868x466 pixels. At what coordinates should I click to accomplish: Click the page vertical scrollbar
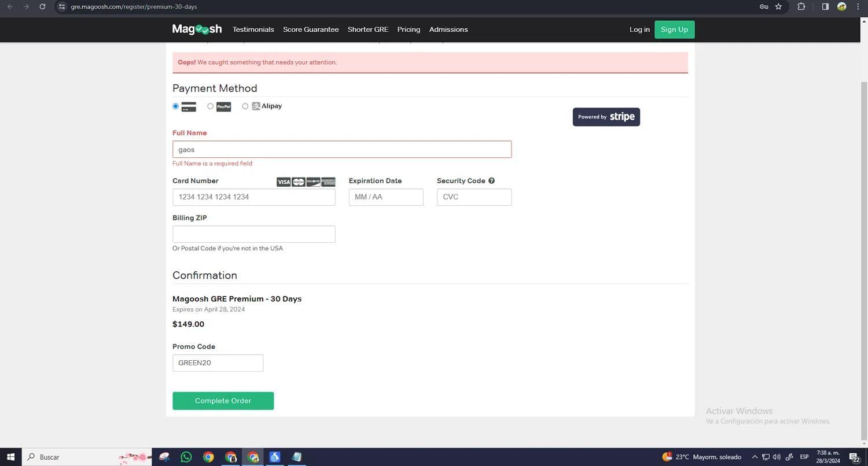coord(865,260)
